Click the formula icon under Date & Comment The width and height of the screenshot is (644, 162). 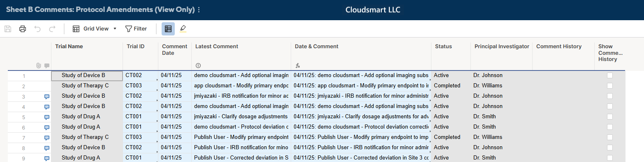tap(298, 66)
